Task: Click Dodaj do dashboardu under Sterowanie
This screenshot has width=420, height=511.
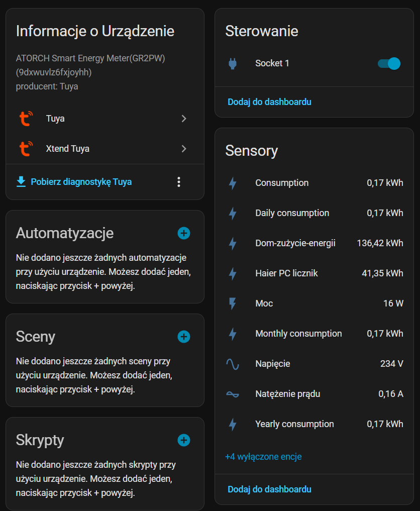Action: 269,102
